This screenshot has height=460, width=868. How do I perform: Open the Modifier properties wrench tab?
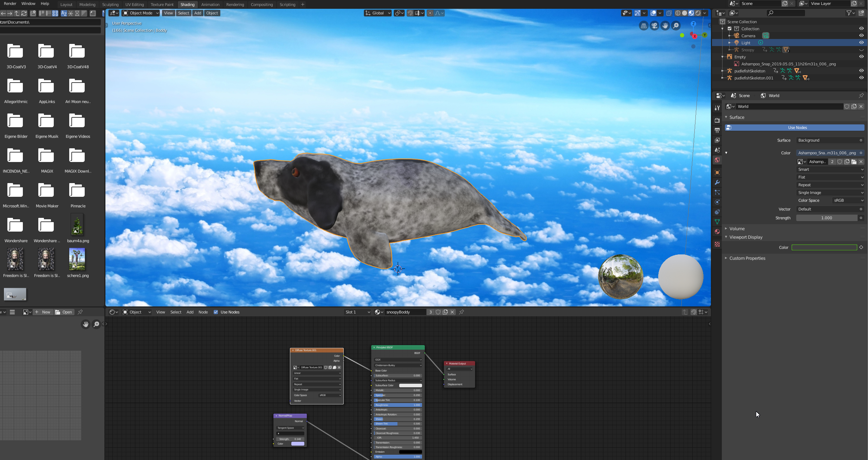[717, 182]
